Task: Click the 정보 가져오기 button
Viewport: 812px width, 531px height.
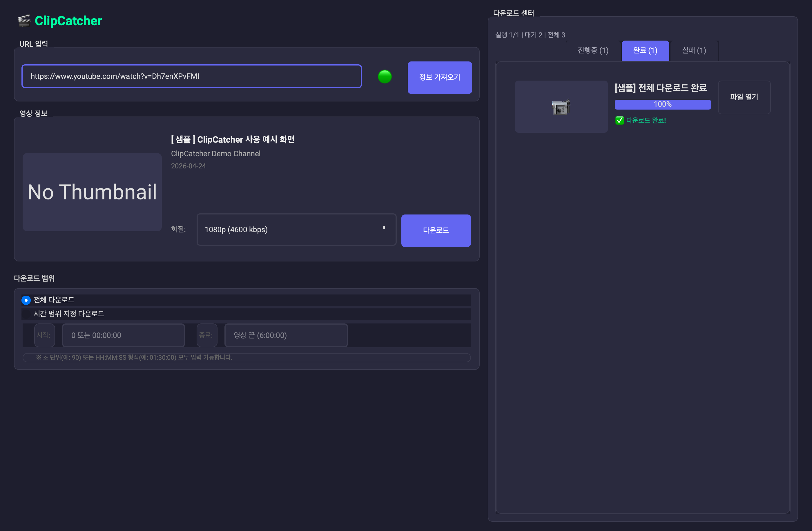Action: click(439, 77)
